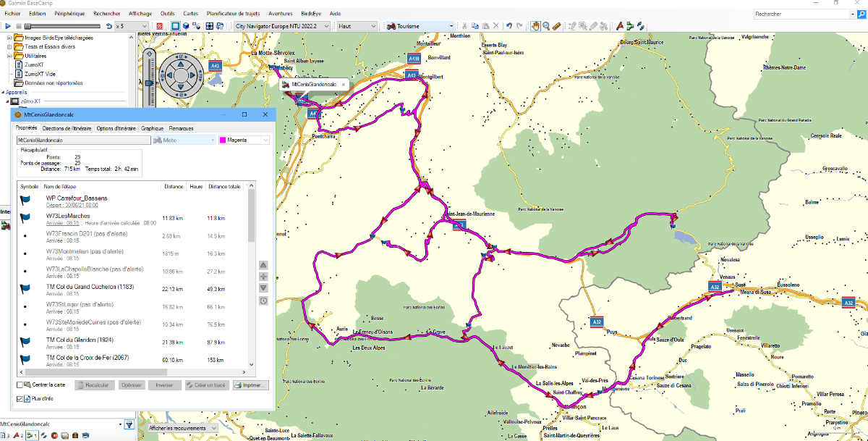Switch to Graphique tab
Screen dimensions: 868x441
pos(152,127)
